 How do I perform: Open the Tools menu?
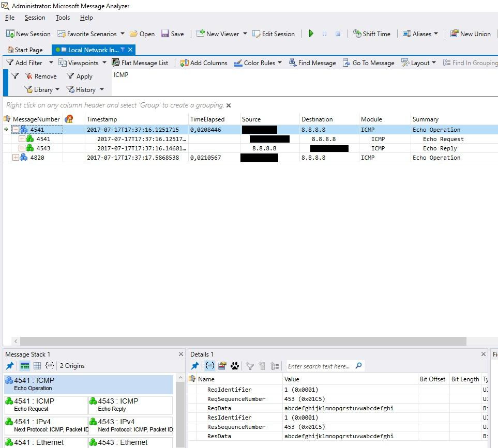[x=63, y=18]
